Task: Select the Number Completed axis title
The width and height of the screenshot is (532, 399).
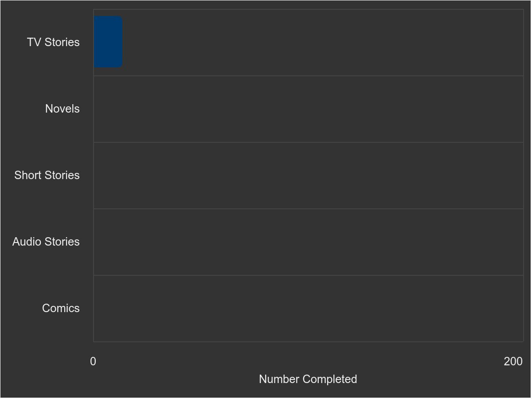Action: (x=308, y=379)
